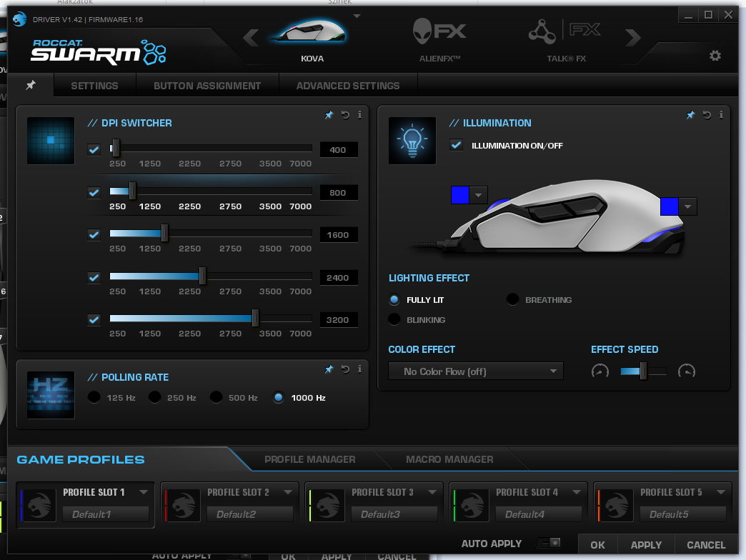Go to next device with right arrow
The image size is (746, 560).
tap(633, 38)
